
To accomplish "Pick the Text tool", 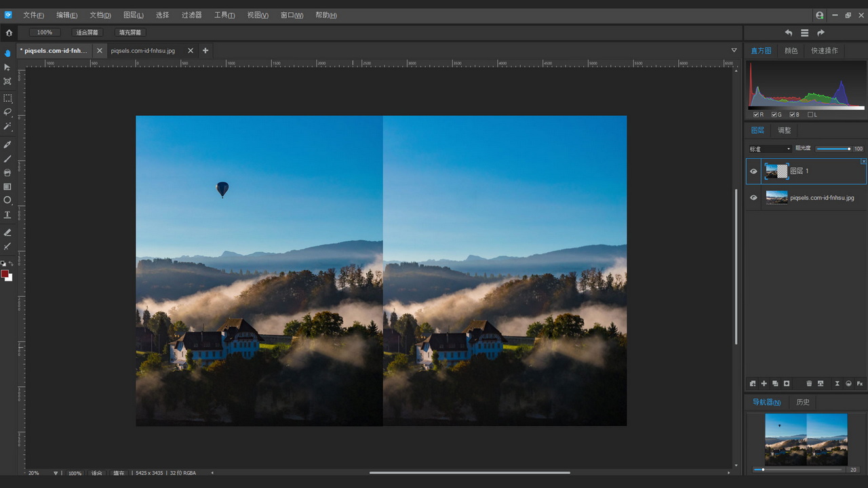I will point(7,215).
